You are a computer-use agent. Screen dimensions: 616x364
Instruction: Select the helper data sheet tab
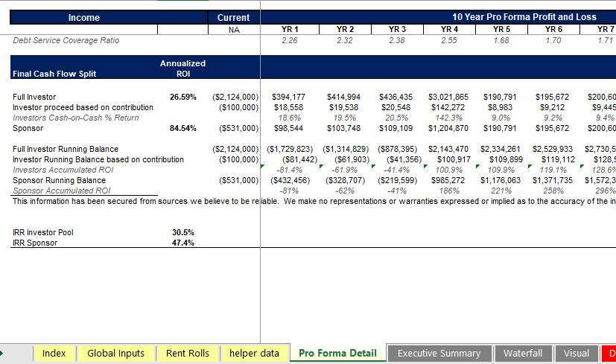click(x=254, y=353)
